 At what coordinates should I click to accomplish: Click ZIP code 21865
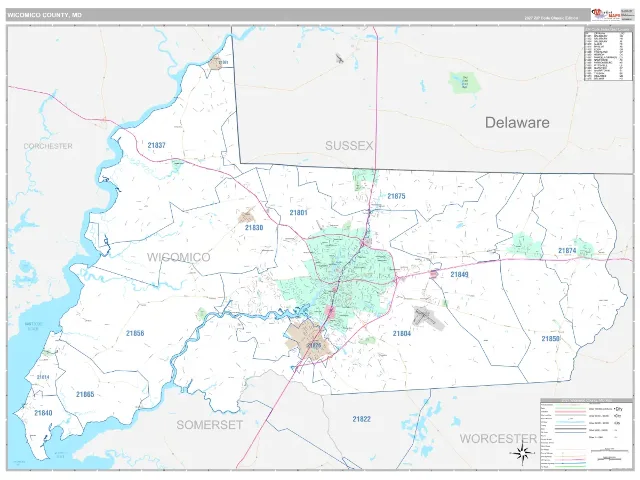pyautogui.click(x=85, y=394)
